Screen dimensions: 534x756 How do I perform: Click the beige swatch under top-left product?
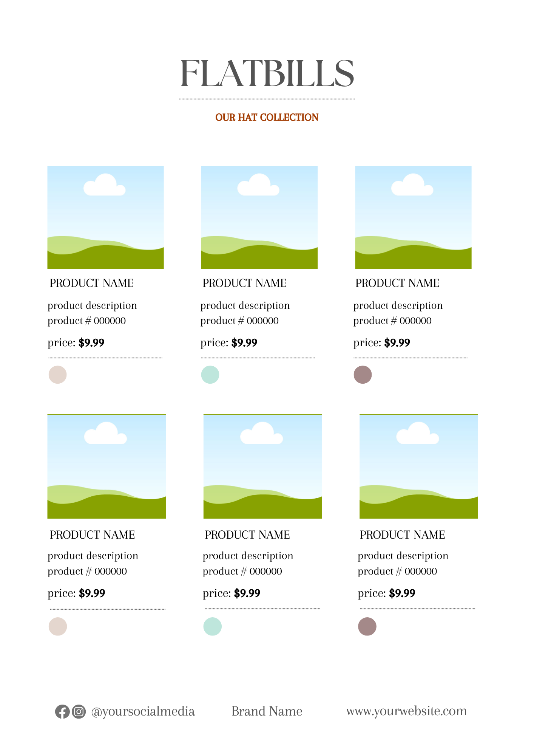pos(58,375)
